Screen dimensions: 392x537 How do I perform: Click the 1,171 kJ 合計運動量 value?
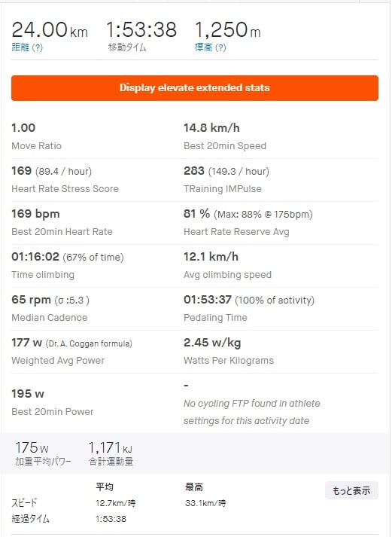(x=111, y=453)
